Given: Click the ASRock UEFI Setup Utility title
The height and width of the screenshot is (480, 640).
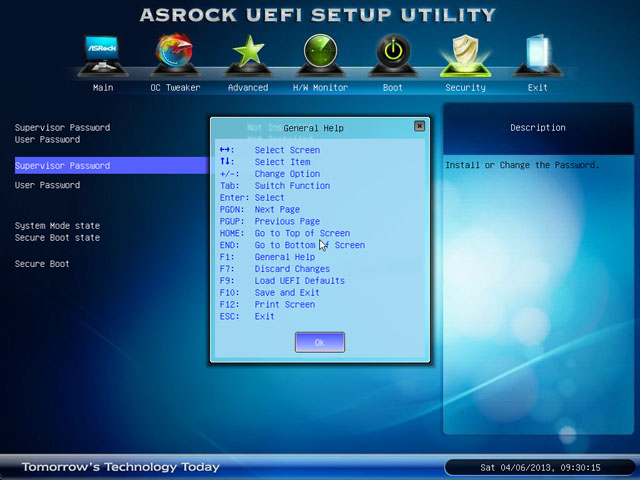Looking at the screenshot, I should click(318, 15).
